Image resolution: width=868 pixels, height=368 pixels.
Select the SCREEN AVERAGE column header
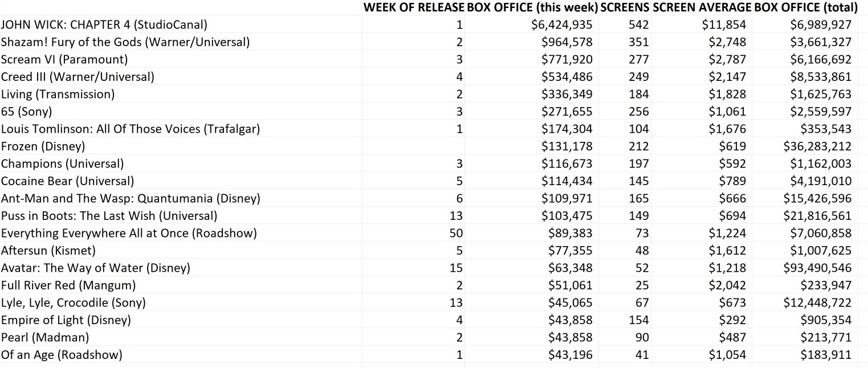click(x=702, y=7)
